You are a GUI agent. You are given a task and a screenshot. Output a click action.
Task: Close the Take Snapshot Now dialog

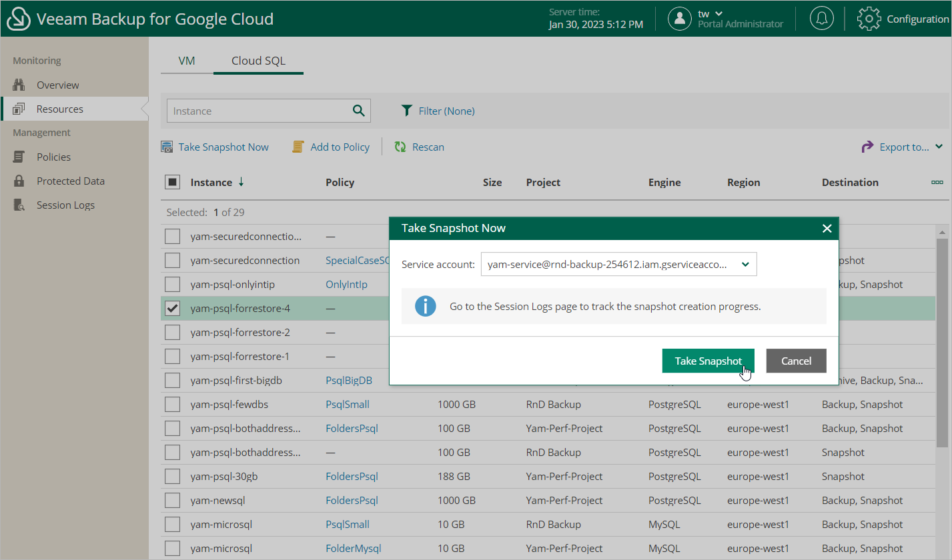click(x=827, y=229)
